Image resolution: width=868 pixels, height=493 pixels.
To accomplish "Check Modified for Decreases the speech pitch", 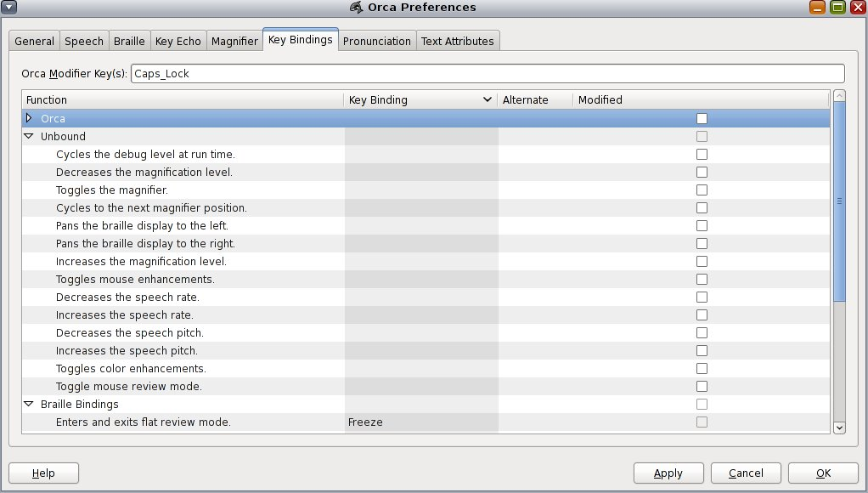I will 702,333.
